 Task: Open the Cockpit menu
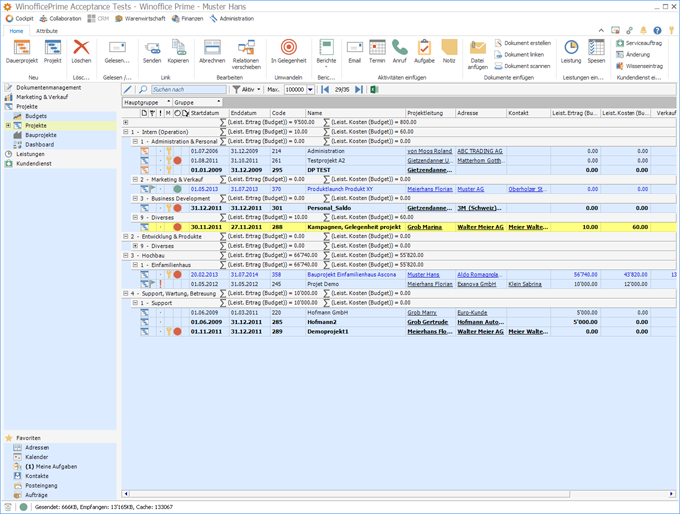20,19
